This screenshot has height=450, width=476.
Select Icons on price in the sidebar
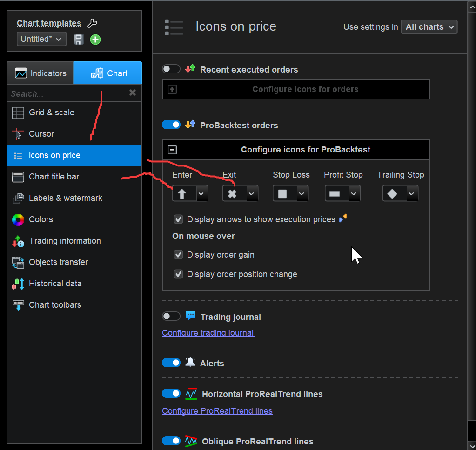click(74, 156)
